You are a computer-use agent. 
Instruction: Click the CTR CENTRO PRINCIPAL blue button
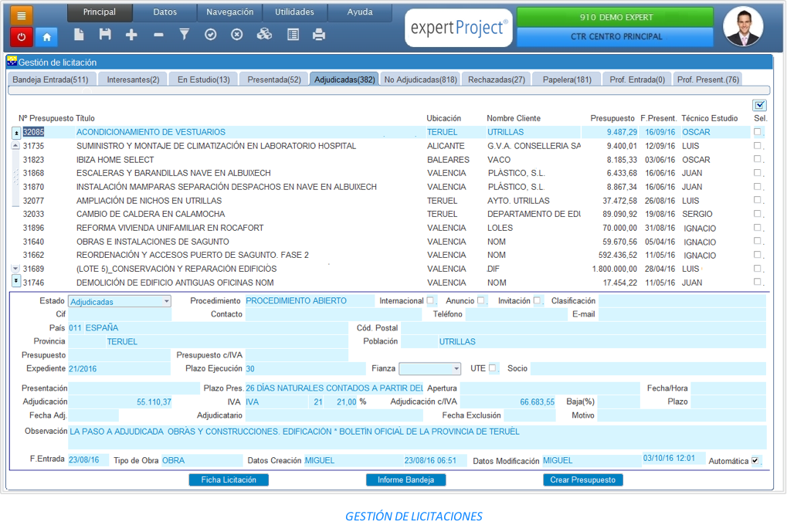coord(616,36)
